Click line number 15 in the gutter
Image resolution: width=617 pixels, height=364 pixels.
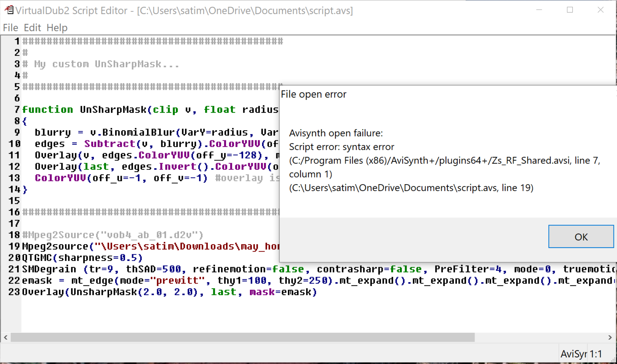point(14,201)
